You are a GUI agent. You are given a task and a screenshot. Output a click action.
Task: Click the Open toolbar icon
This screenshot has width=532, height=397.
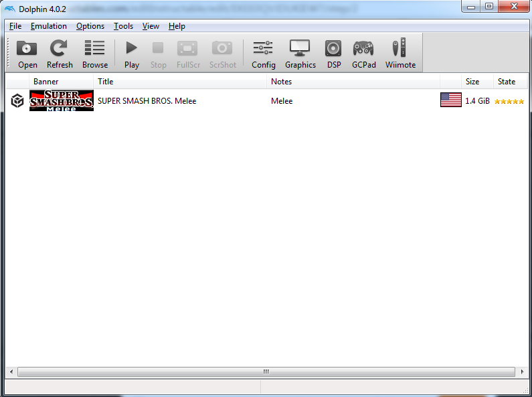point(27,54)
